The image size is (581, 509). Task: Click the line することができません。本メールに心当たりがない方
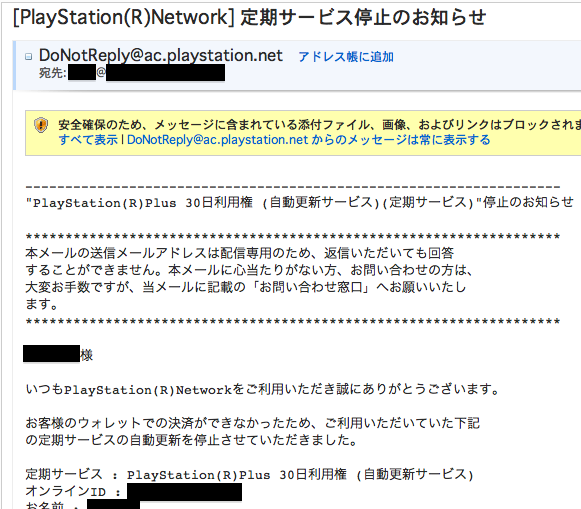[249, 270]
